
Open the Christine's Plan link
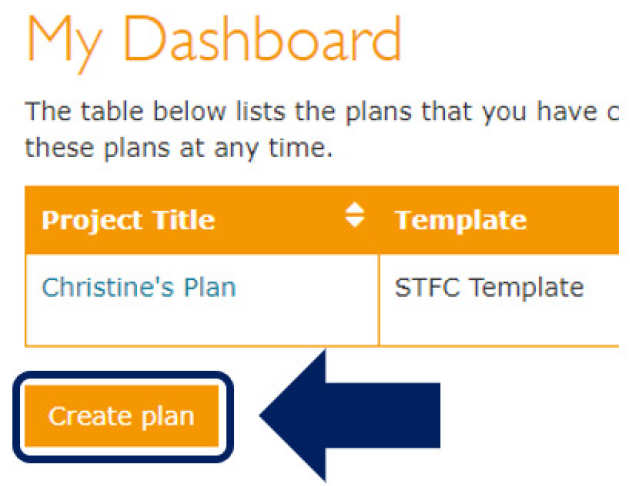(x=139, y=288)
